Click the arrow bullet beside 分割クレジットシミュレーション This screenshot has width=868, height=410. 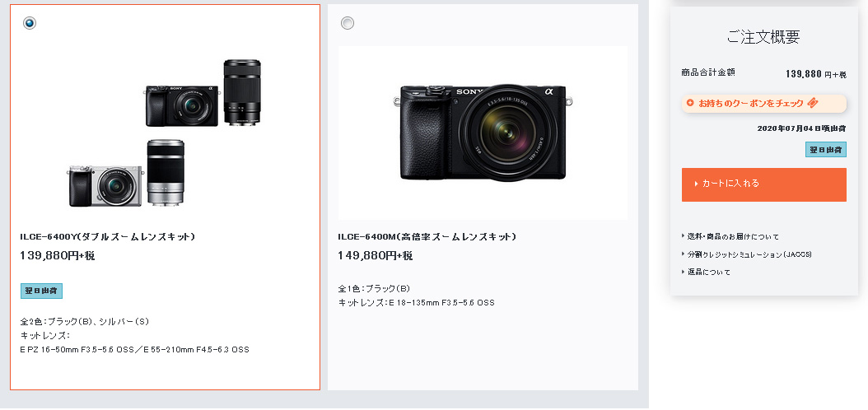pos(684,254)
